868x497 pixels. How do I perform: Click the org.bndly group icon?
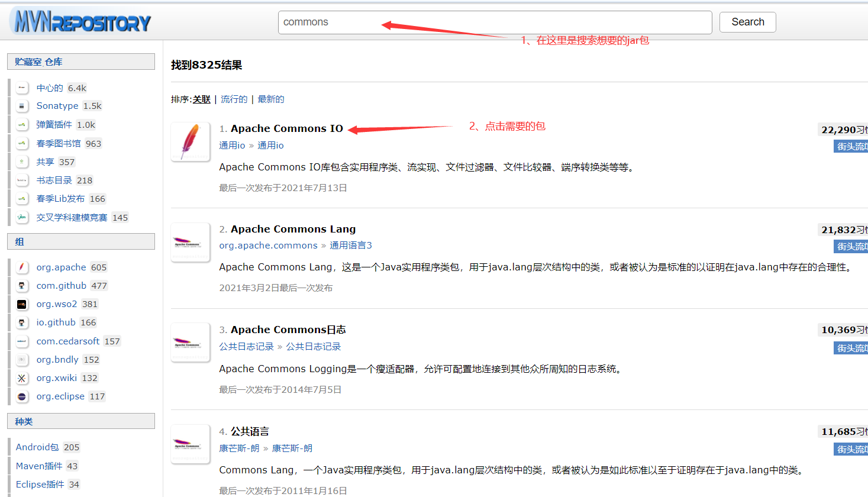tap(22, 359)
